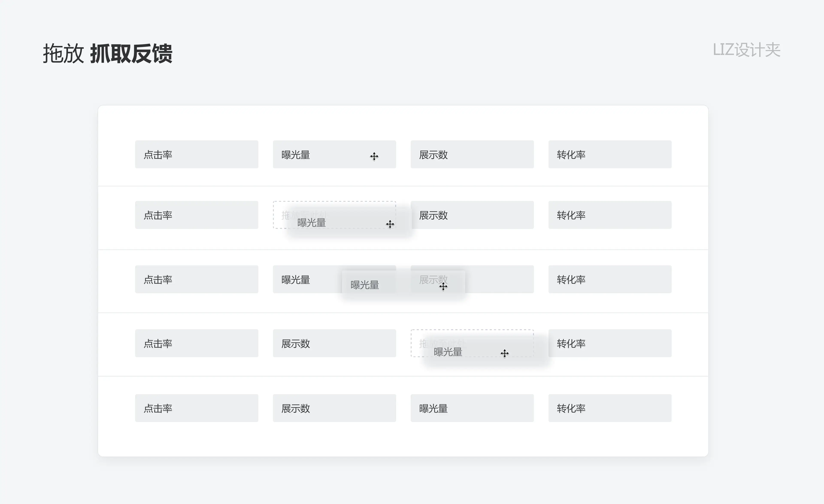824x504 pixels.
Task: Click the 拖放 抓取反馈 page title
Action: [108, 53]
